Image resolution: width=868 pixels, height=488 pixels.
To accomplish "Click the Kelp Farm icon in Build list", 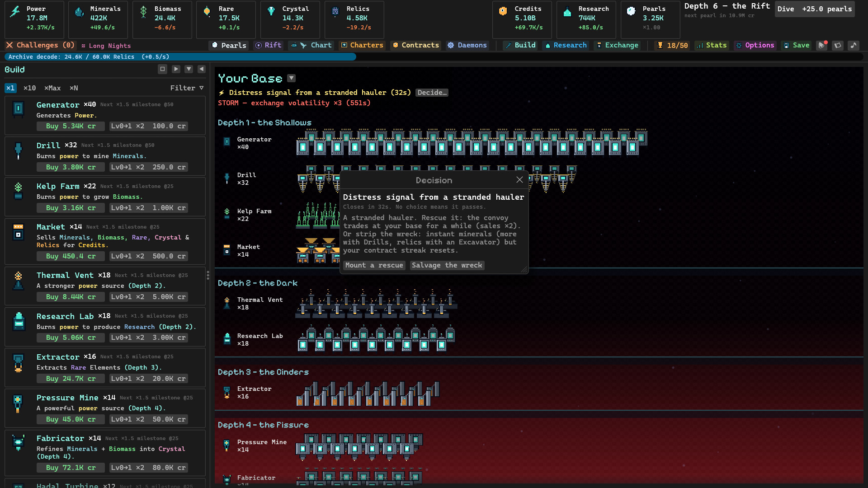I will (18, 191).
